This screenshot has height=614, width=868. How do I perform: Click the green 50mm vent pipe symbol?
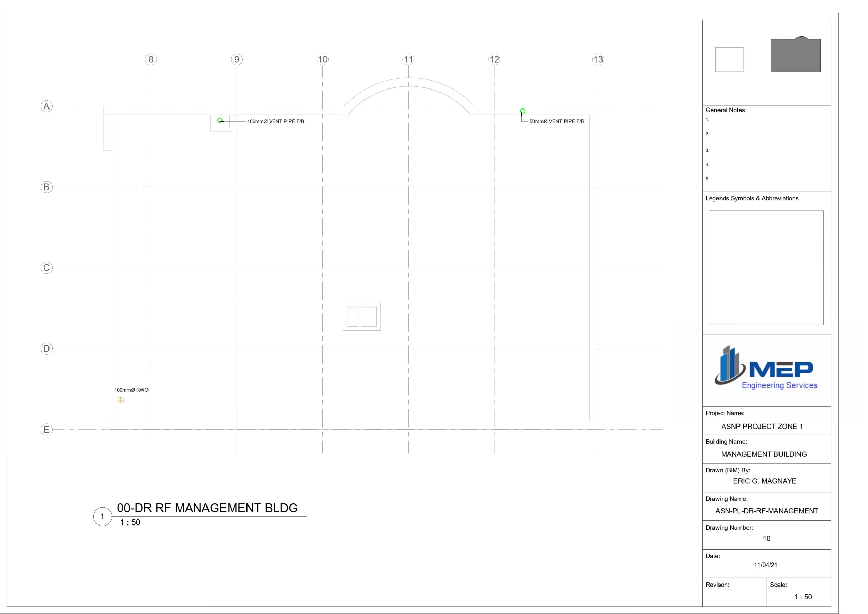pyautogui.click(x=522, y=111)
